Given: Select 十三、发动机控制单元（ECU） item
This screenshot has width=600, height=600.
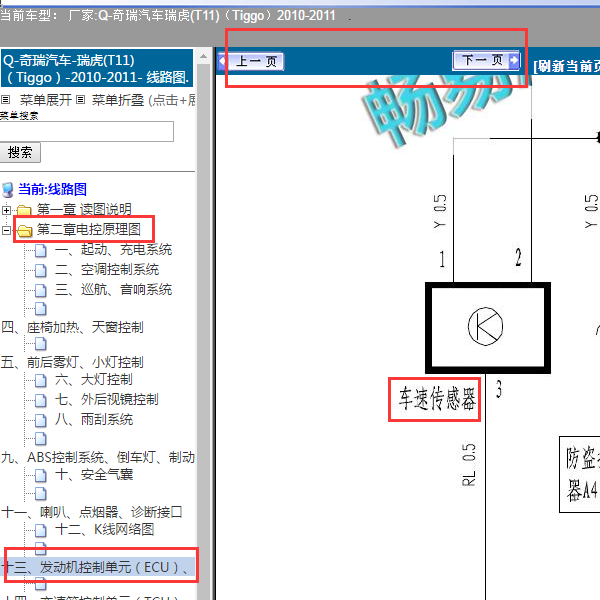Looking at the screenshot, I should coord(97,567).
